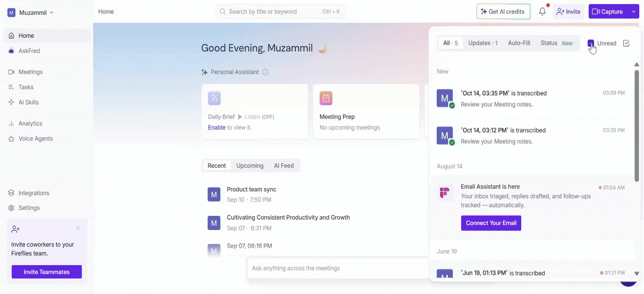Viewport: 644px width, 294px height.
Task: Select the Upcoming meetings tab
Action: click(250, 166)
